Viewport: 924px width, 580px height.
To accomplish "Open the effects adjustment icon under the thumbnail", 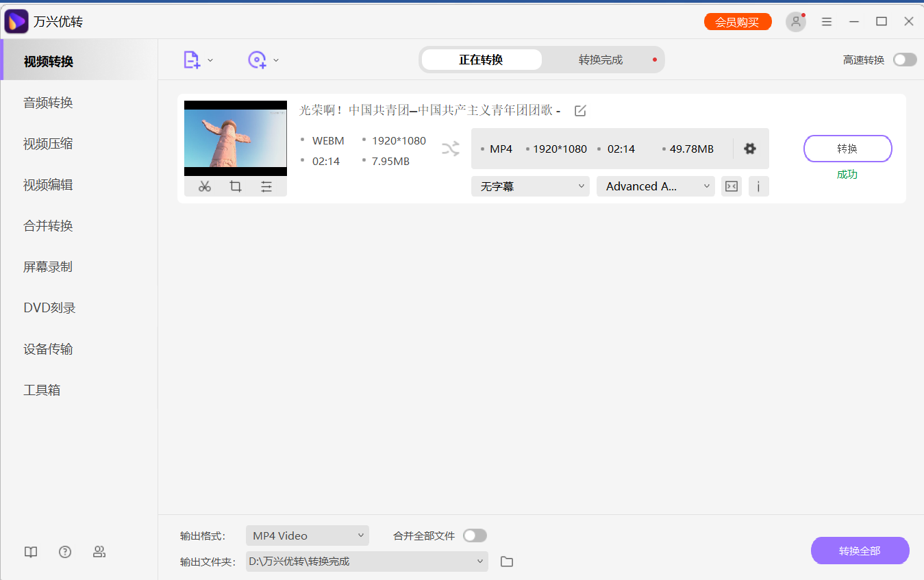I will pyautogui.click(x=266, y=186).
